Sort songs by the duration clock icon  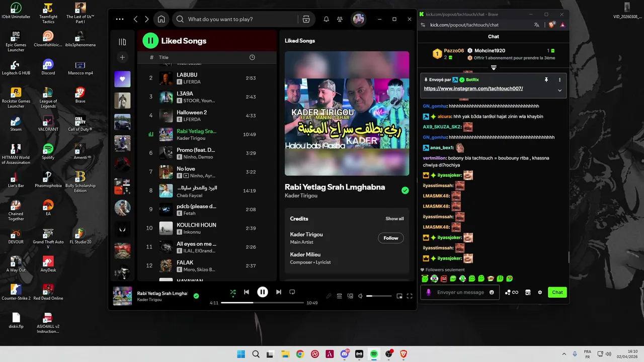pyautogui.click(x=252, y=57)
